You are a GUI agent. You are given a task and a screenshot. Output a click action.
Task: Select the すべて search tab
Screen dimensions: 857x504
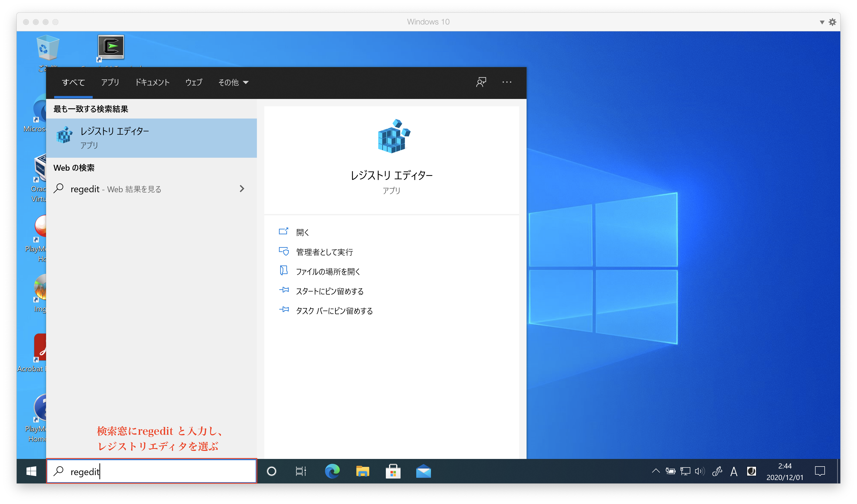[74, 82]
